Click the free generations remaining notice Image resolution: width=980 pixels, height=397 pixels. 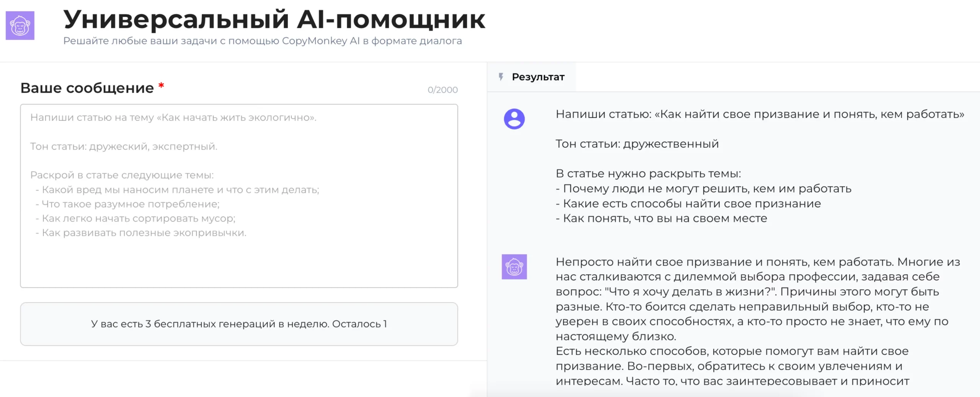pos(239,324)
